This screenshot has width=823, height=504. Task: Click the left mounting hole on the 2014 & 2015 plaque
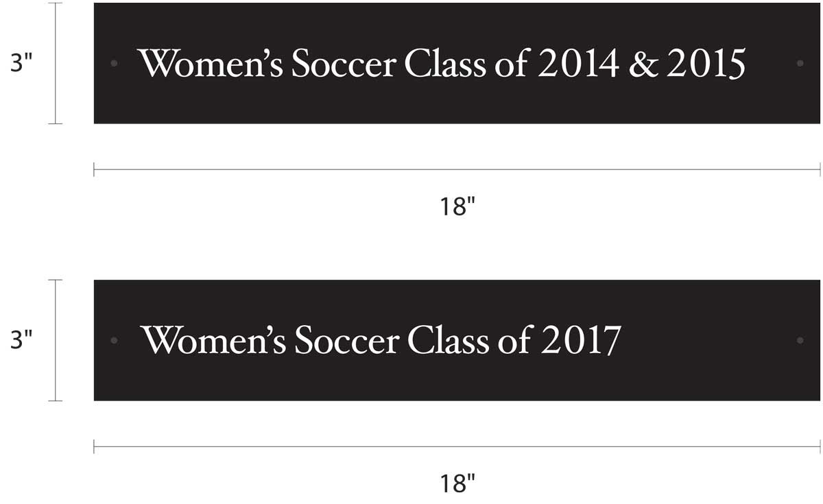coord(114,63)
